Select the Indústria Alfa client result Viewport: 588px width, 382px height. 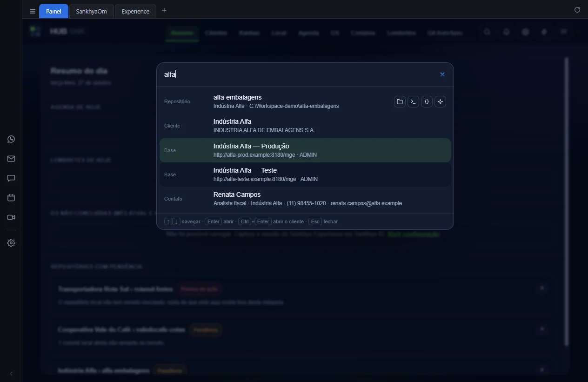pyautogui.click(x=305, y=126)
